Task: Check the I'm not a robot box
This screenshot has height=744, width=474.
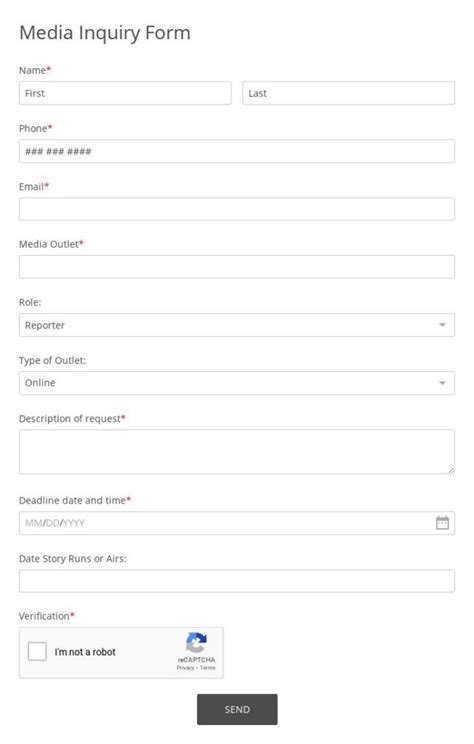Action: (x=37, y=651)
